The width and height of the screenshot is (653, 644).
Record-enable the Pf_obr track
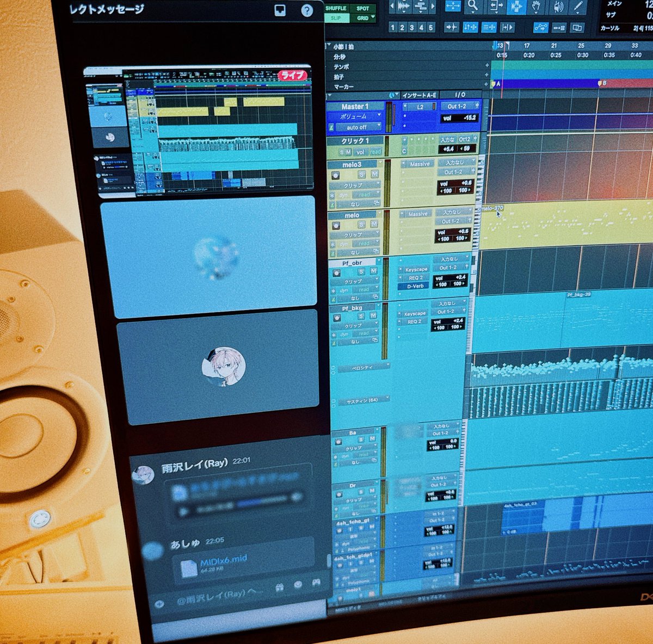[335, 272]
